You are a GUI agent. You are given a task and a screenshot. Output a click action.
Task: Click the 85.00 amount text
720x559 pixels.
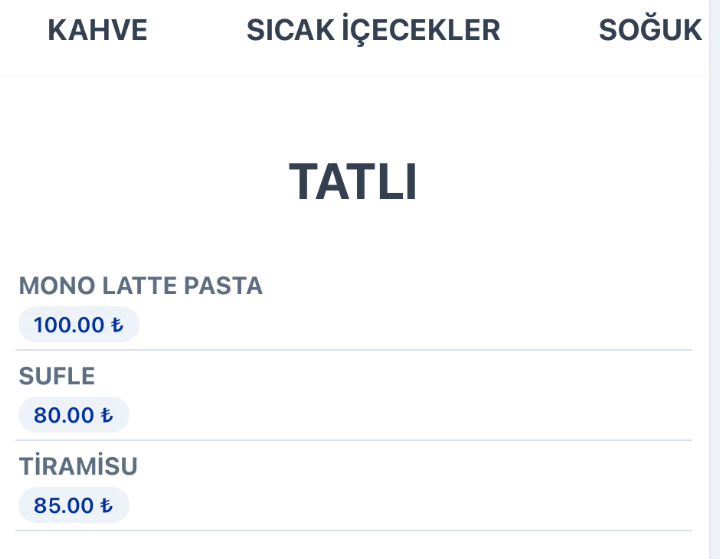(x=64, y=506)
